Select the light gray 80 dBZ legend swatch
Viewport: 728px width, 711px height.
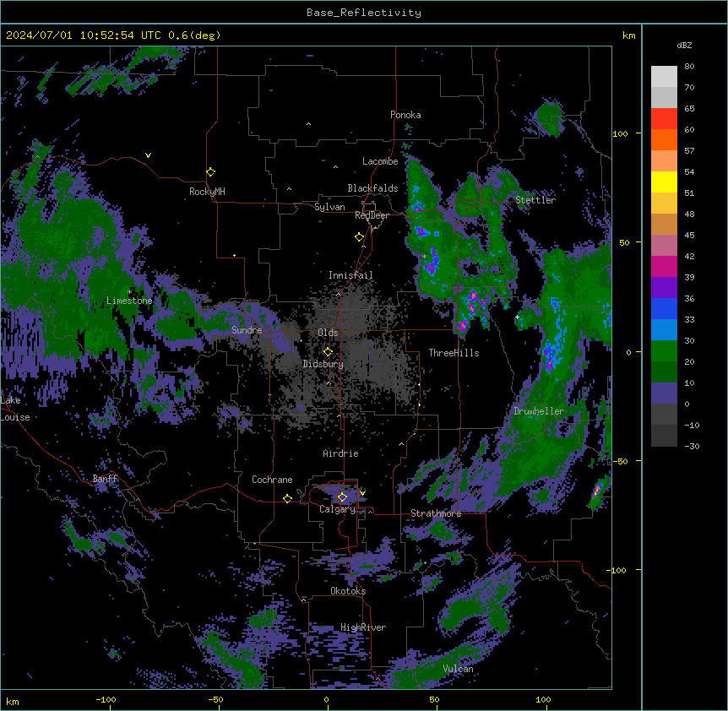point(664,76)
